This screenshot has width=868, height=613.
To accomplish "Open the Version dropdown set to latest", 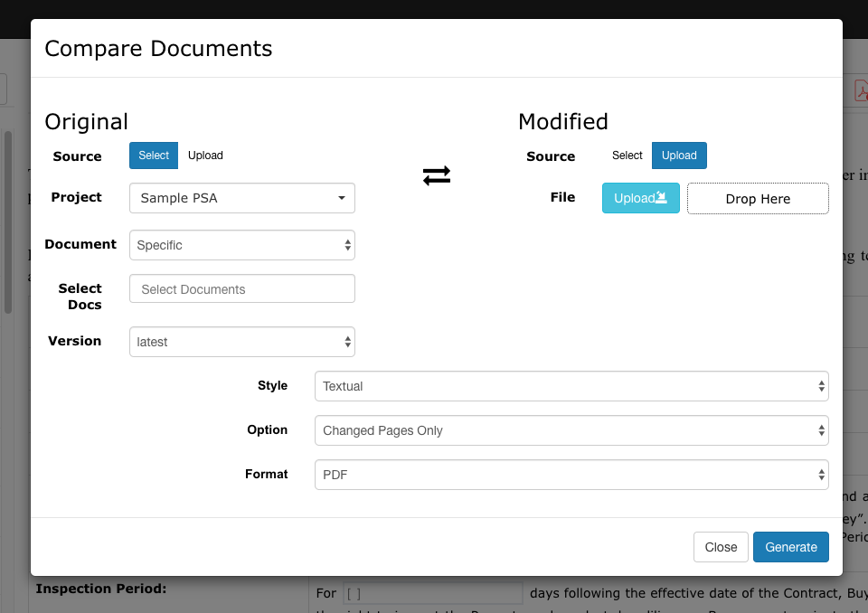I will [x=241, y=342].
